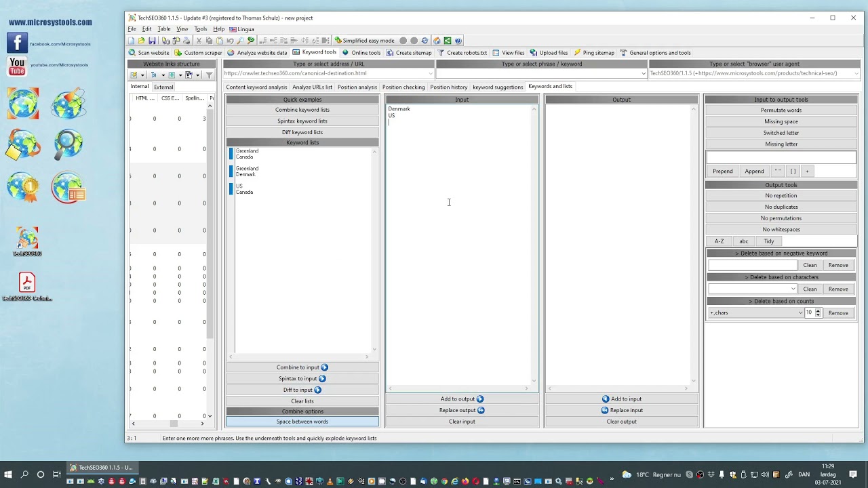
Task: Click the Undo arrow icon
Action: click(230, 41)
